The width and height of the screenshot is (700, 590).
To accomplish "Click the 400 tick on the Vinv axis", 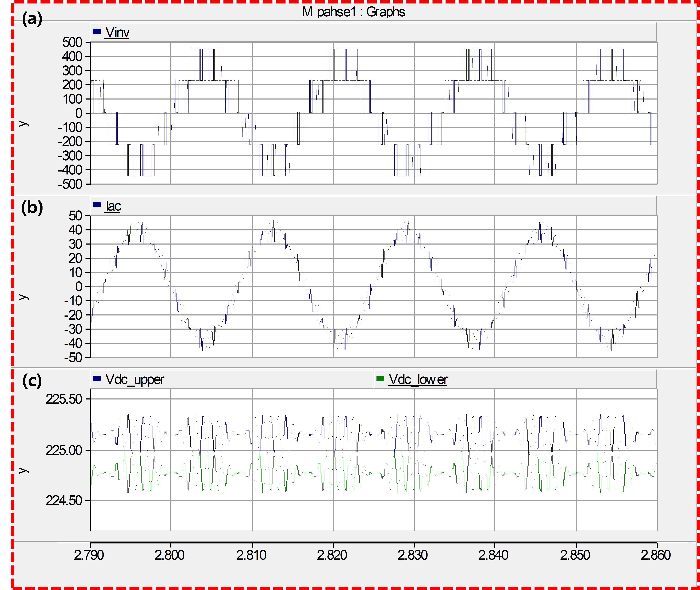I will coord(72,56).
